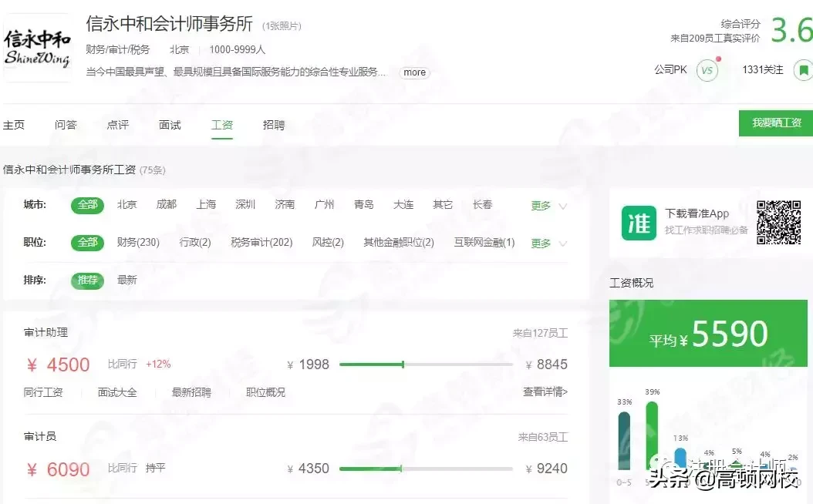
Task: Click more to expand the company description
Action: click(414, 72)
